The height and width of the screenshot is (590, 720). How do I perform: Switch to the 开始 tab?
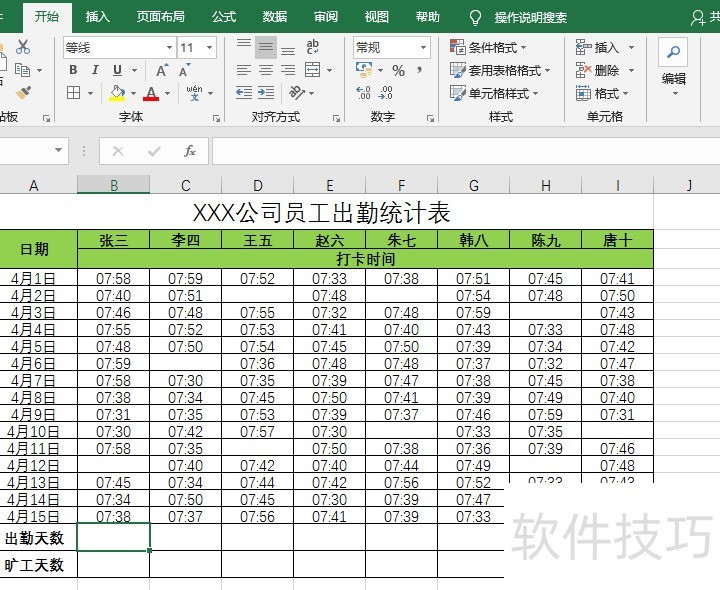pos(47,17)
